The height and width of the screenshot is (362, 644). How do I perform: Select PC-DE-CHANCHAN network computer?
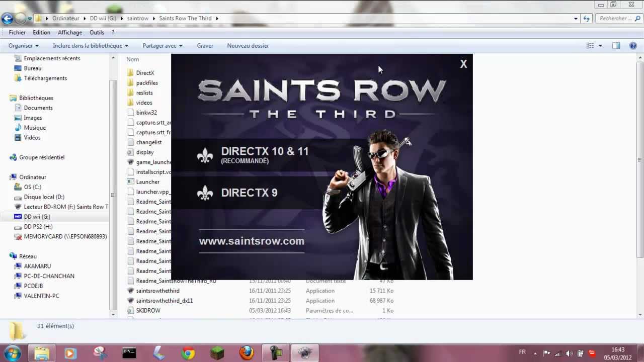44,276
